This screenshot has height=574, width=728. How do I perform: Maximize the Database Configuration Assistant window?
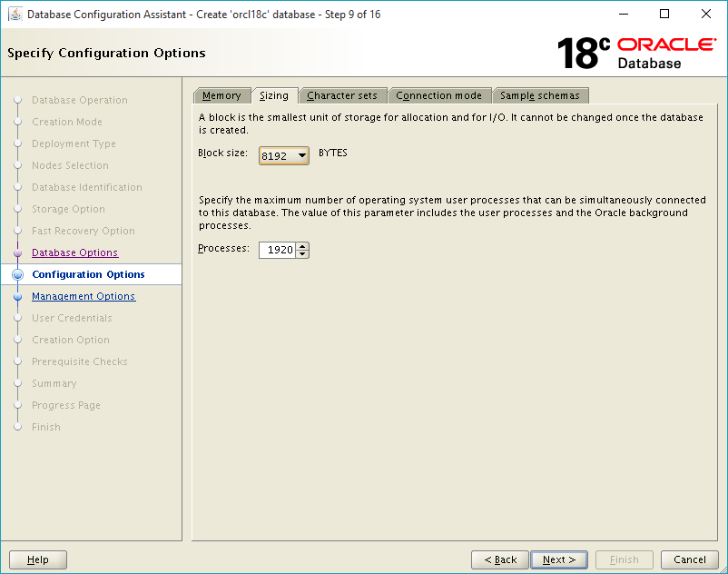point(664,15)
